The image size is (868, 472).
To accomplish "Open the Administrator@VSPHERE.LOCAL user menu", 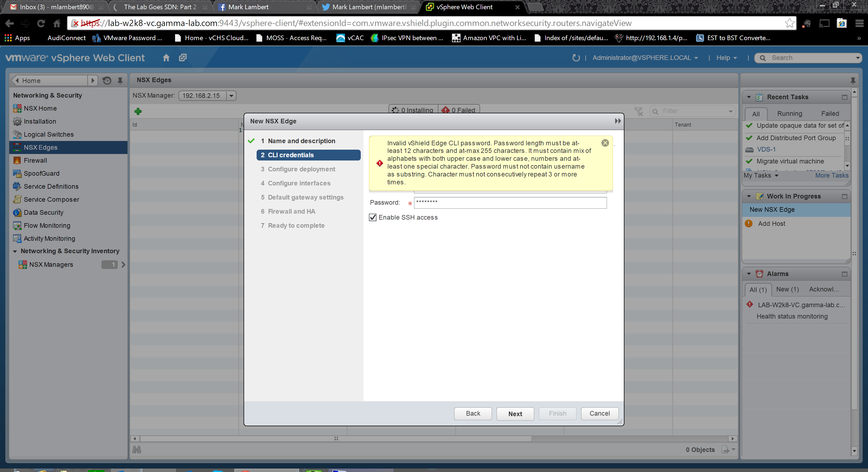I will (x=644, y=58).
